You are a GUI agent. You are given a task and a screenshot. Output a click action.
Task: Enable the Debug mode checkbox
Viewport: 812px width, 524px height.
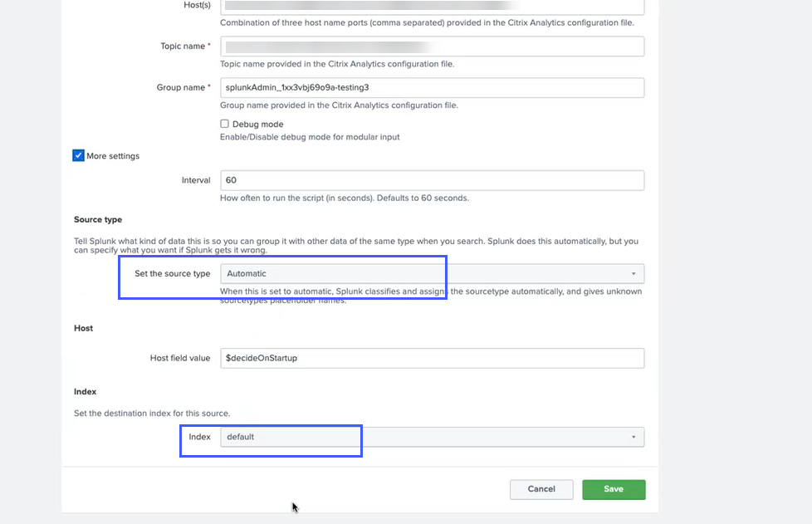coord(224,124)
